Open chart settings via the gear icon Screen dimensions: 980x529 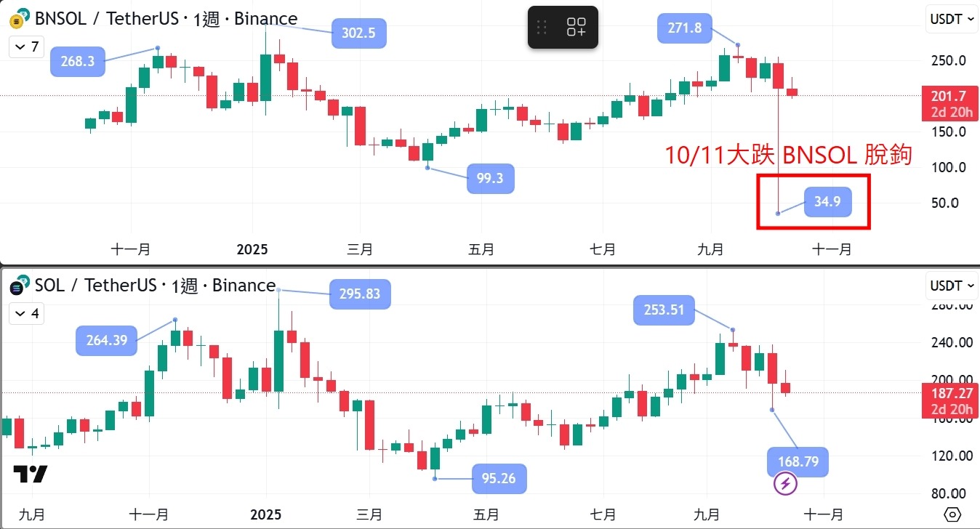pyautogui.click(x=952, y=514)
